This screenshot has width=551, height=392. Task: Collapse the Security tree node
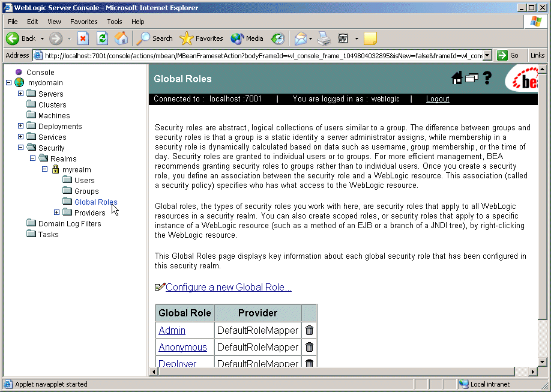click(x=21, y=148)
